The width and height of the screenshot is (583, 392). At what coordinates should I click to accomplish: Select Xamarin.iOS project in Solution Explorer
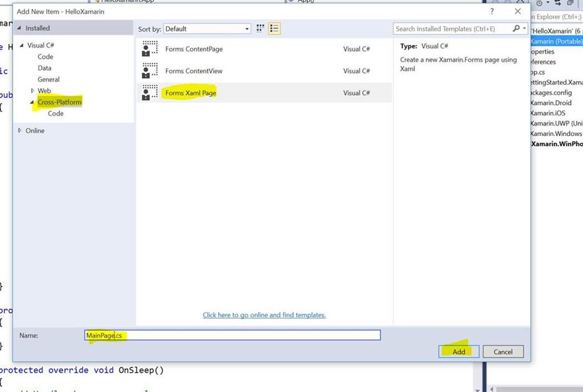(x=548, y=113)
